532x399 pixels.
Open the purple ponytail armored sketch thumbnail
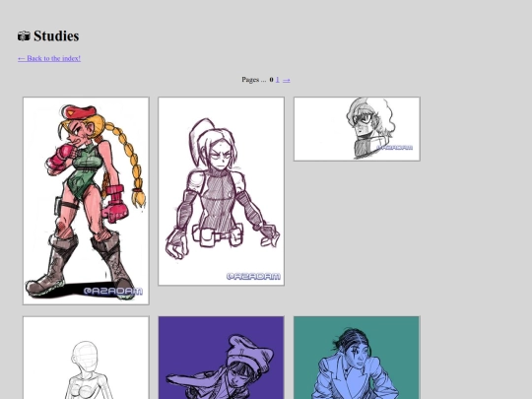pos(222,191)
